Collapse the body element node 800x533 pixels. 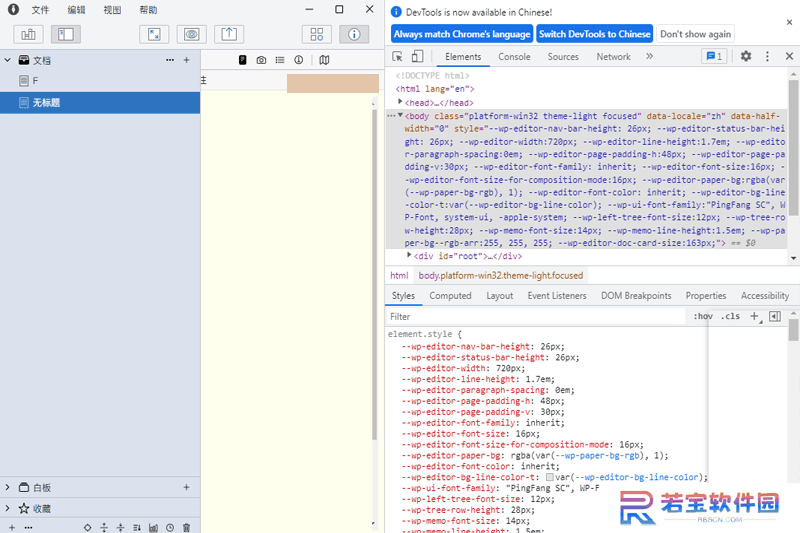(x=401, y=115)
